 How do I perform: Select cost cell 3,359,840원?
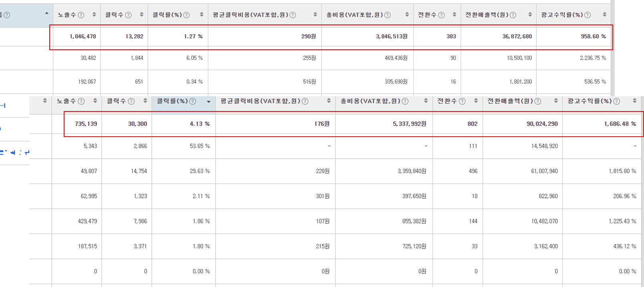412,171
